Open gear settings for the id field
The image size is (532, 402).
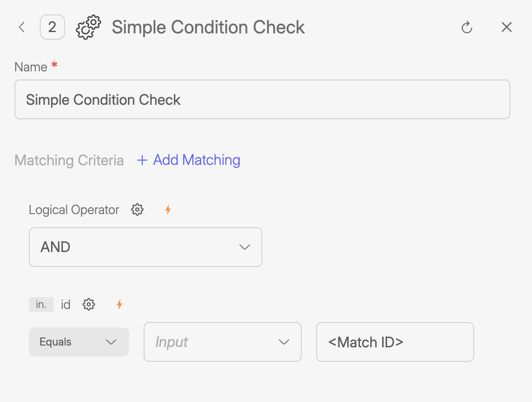[x=89, y=304]
